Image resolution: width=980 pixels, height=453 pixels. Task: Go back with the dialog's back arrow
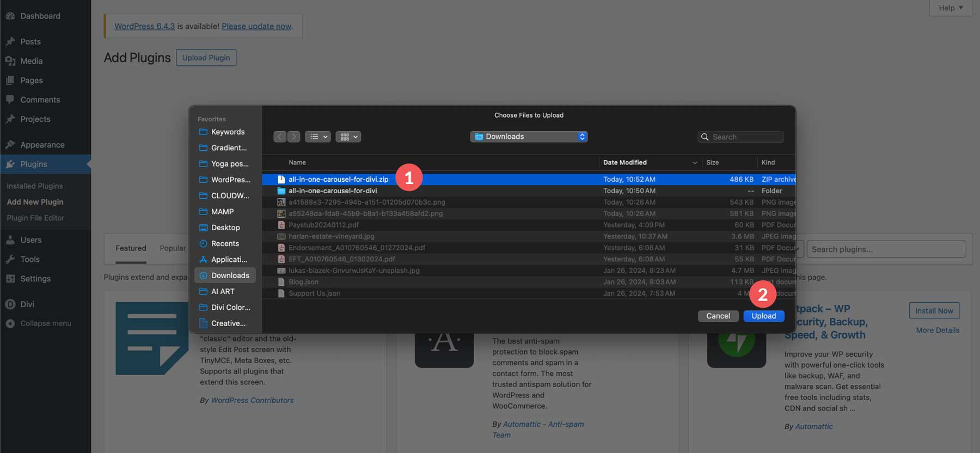tap(280, 137)
